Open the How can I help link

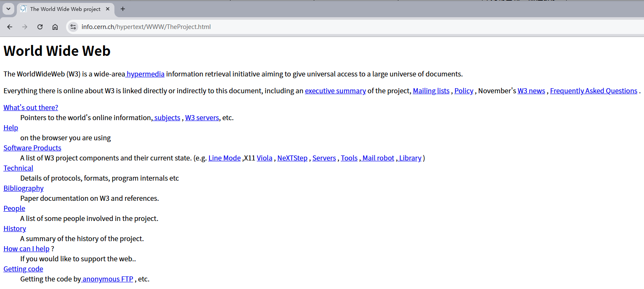click(27, 249)
